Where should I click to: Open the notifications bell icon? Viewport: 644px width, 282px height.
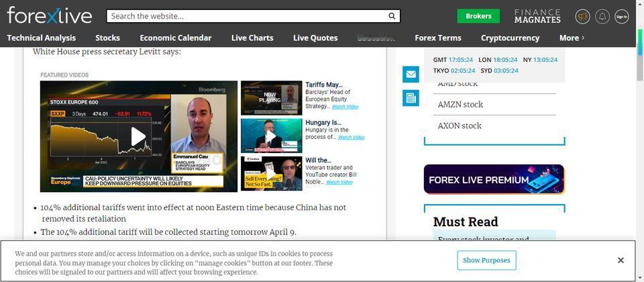602,16
